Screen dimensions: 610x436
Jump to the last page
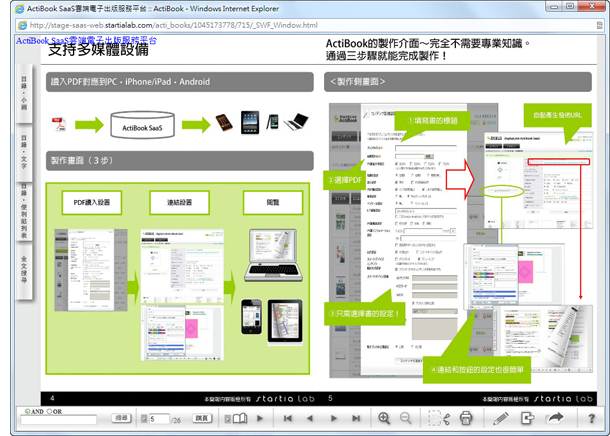pyautogui.click(x=356, y=418)
